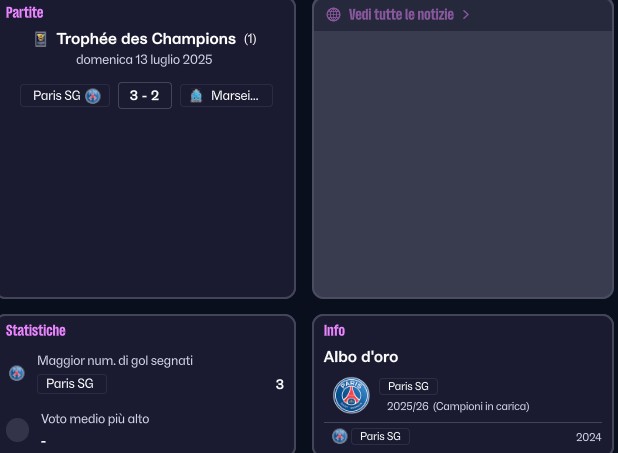Click the Paris SG chip in the 2024 row

[x=380, y=436]
